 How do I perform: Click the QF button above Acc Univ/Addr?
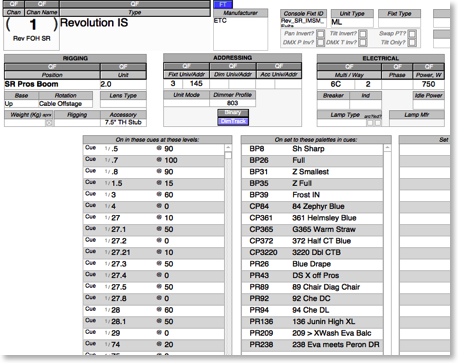click(279, 66)
